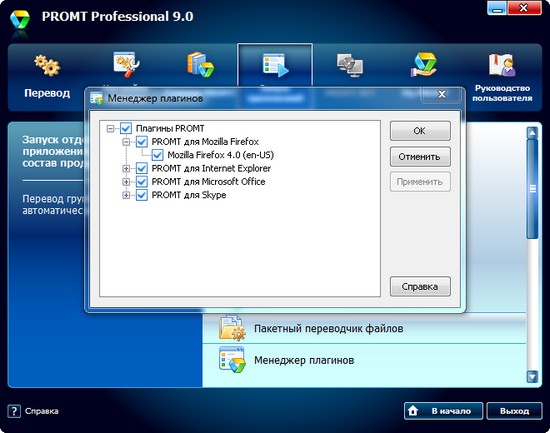Viewport: 550px width, 433px height.
Task: Select PROMT для Mozilla Firefox label
Action: [x=205, y=142]
